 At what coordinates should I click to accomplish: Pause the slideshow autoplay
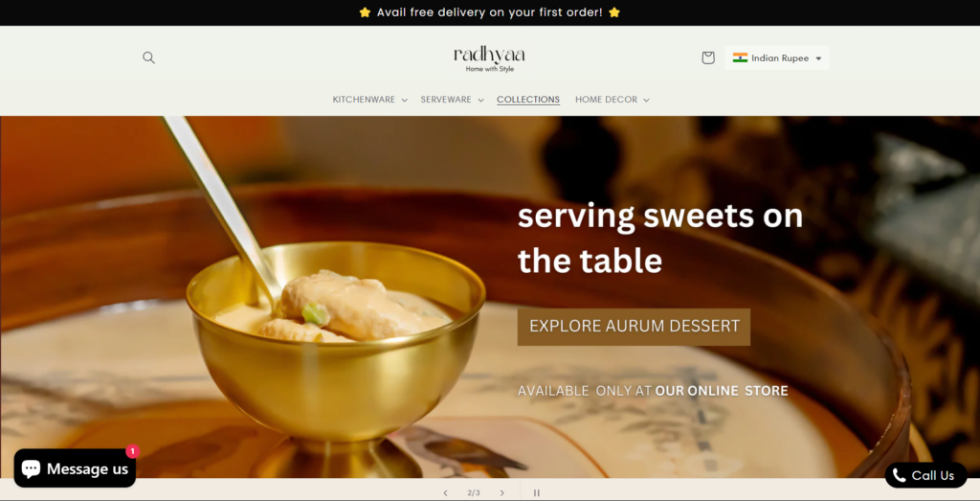click(536, 493)
